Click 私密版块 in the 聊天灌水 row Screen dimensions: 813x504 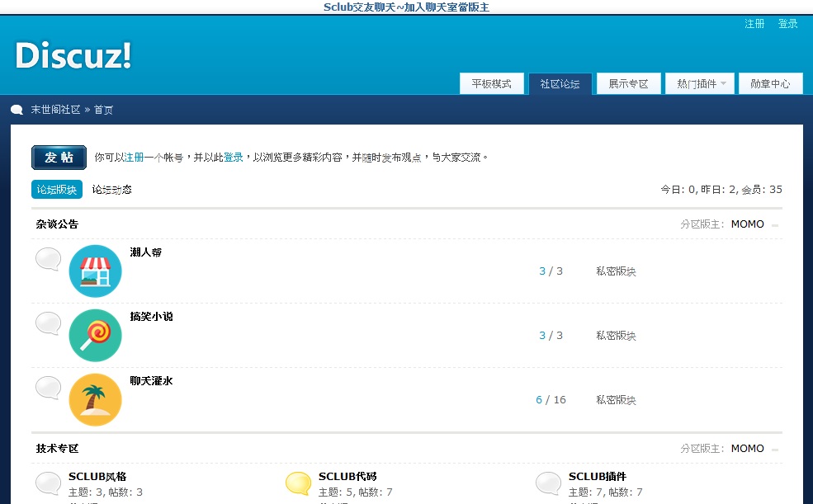(x=616, y=399)
